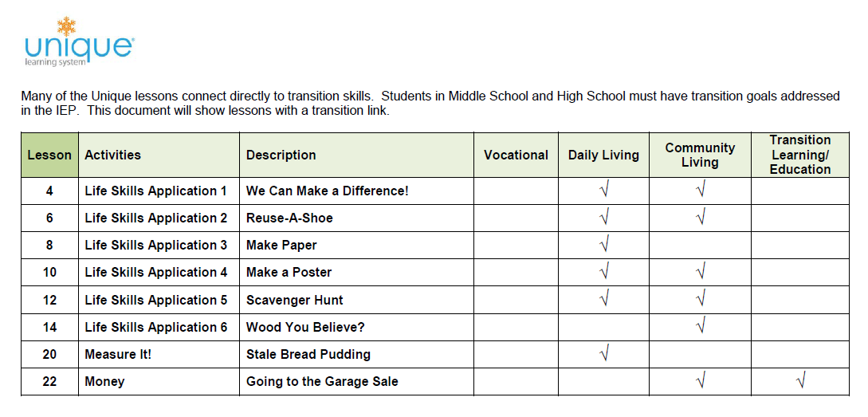Click Community Living checkmark for Reuse-A-Shoe
The height and width of the screenshot is (417, 868).
700,218
